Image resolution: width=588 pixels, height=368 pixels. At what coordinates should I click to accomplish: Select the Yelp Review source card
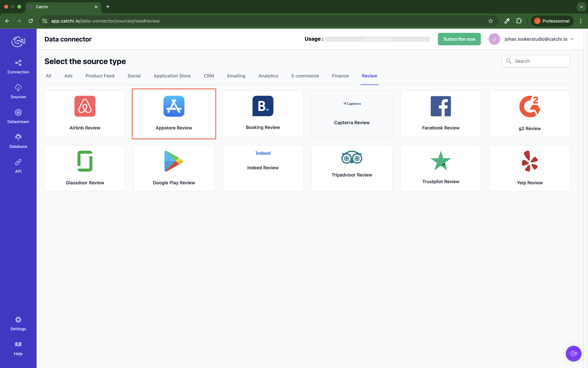click(530, 168)
